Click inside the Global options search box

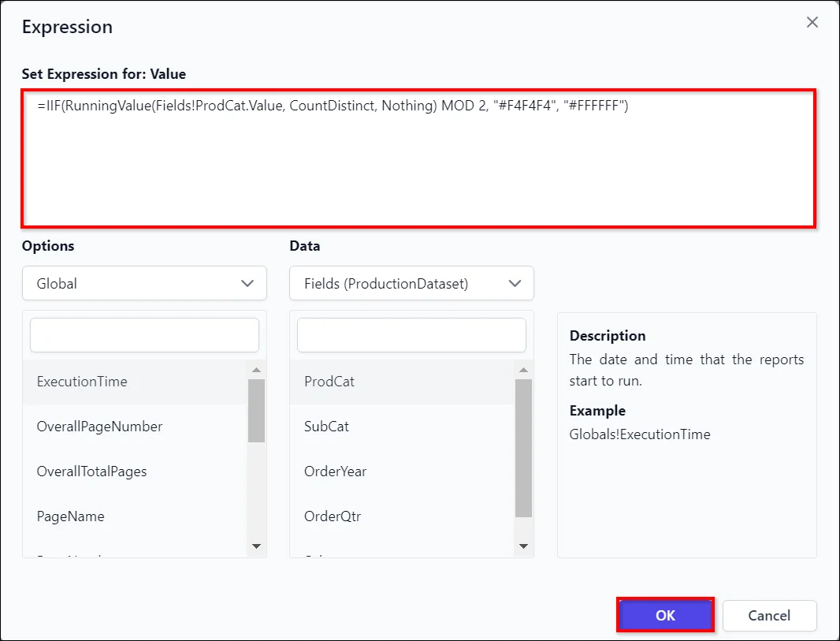[144, 335]
